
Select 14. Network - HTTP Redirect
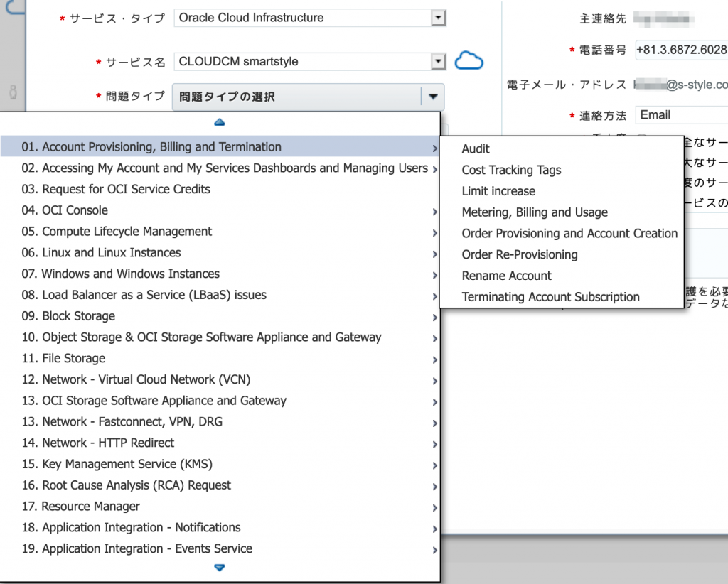(x=220, y=443)
